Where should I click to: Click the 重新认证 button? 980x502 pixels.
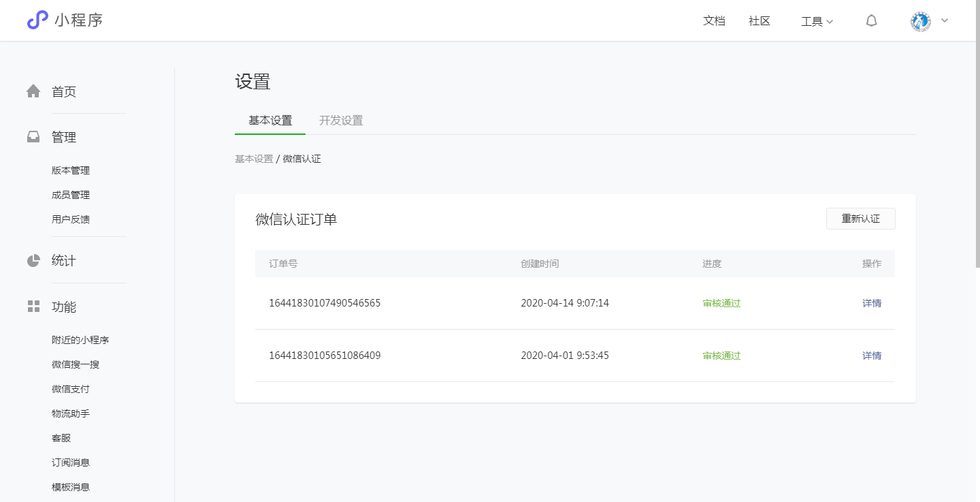point(861,219)
